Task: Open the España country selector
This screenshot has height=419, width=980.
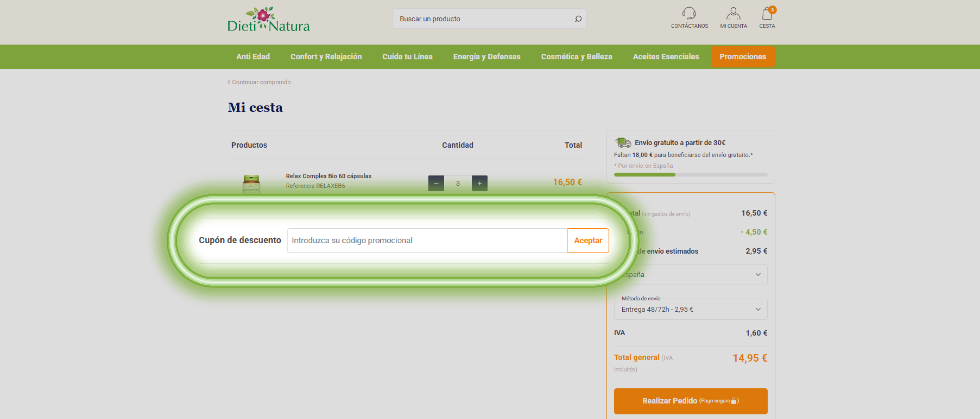Action: point(690,274)
